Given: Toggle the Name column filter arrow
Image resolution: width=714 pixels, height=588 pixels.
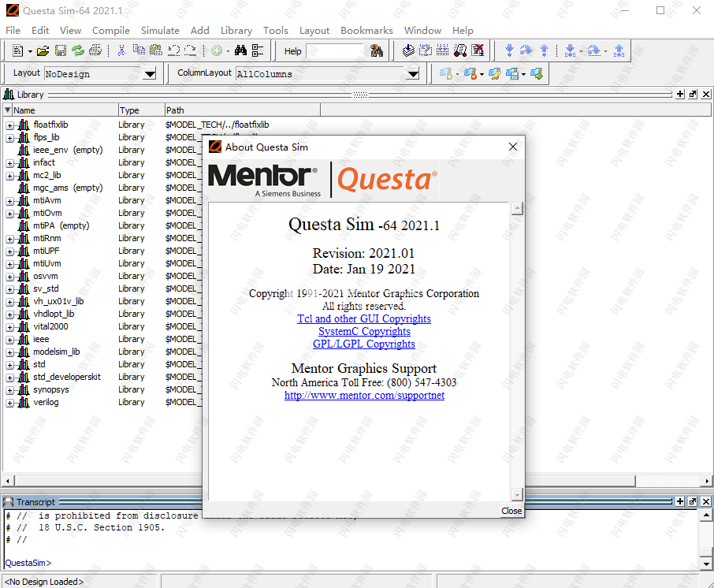Looking at the screenshot, I should (6, 110).
